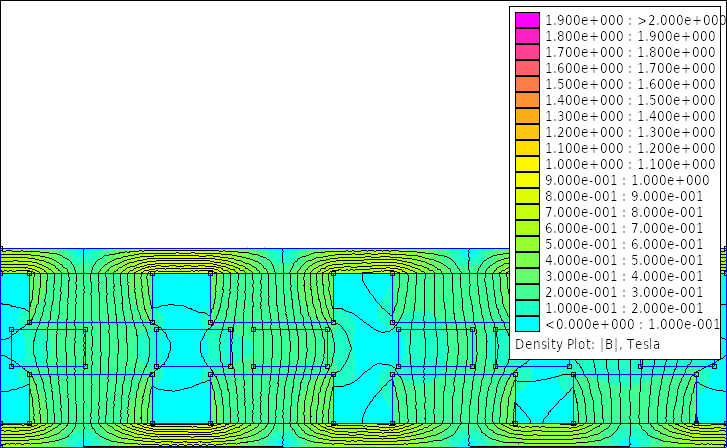Click the cyan swatch for <0.000e+000 : 1.000e-001
Image resolution: width=727 pixels, height=448 pixels.
527,324
